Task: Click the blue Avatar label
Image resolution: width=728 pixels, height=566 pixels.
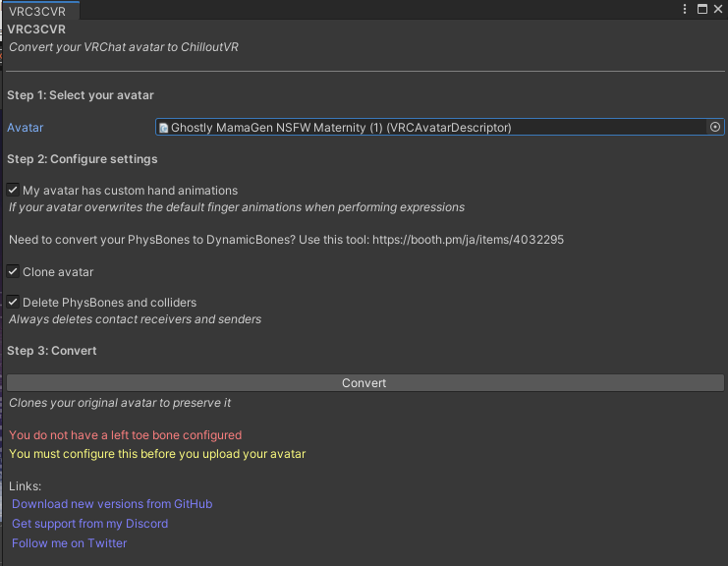Action: pos(26,128)
